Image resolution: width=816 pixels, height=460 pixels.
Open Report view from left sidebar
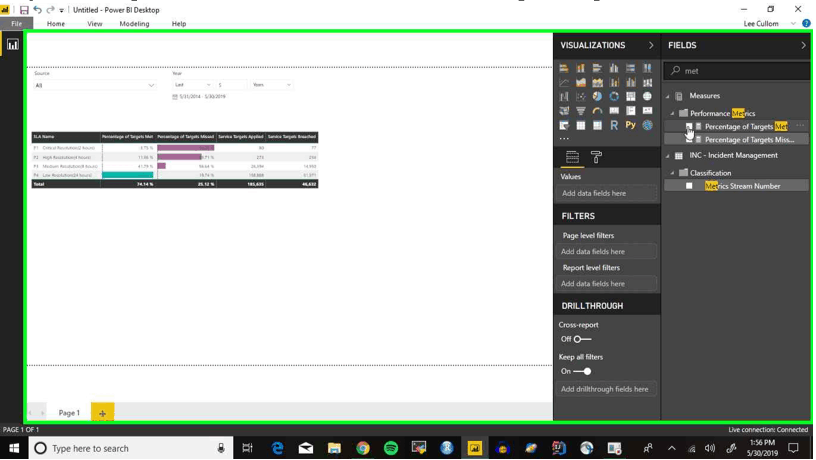point(12,45)
